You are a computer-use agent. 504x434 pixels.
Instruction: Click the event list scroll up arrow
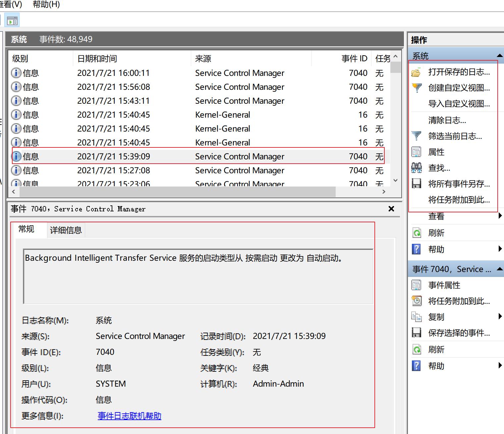click(x=395, y=57)
